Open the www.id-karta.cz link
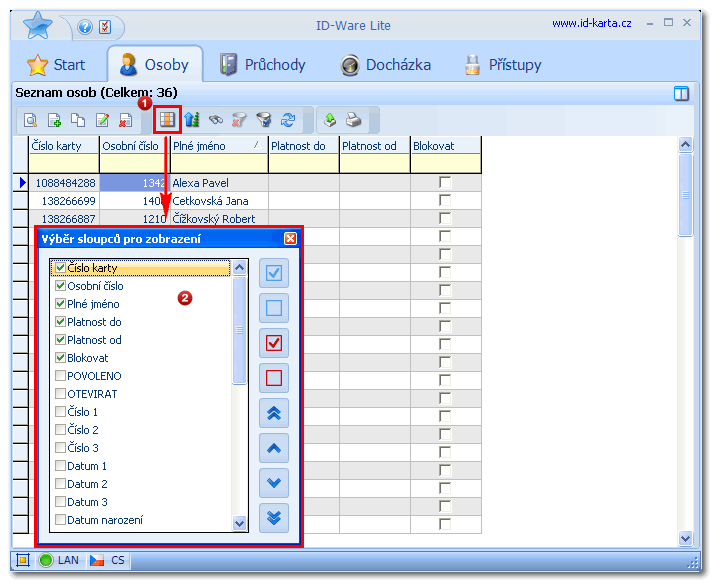 pos(592,23)
